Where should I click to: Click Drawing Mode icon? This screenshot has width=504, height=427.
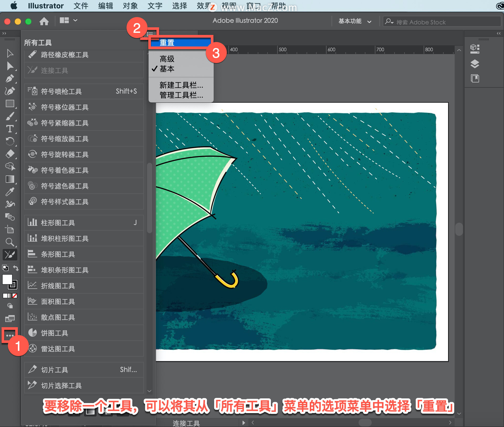click(10, 306)
